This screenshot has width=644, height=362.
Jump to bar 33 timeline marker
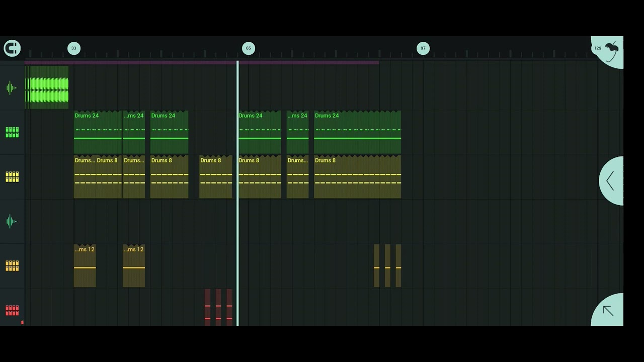tap(74, 48)
